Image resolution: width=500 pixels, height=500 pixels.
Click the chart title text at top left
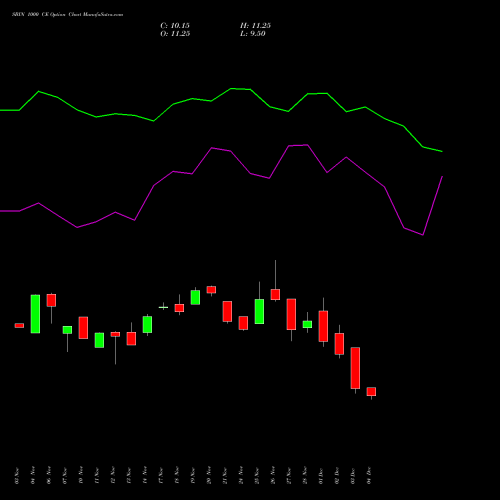click(x=67, y=15)
